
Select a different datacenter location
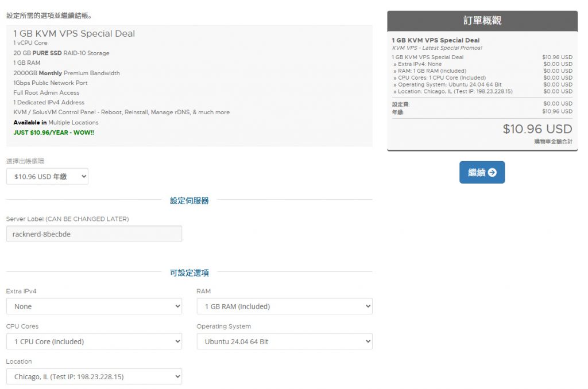(x=94, y=376)
